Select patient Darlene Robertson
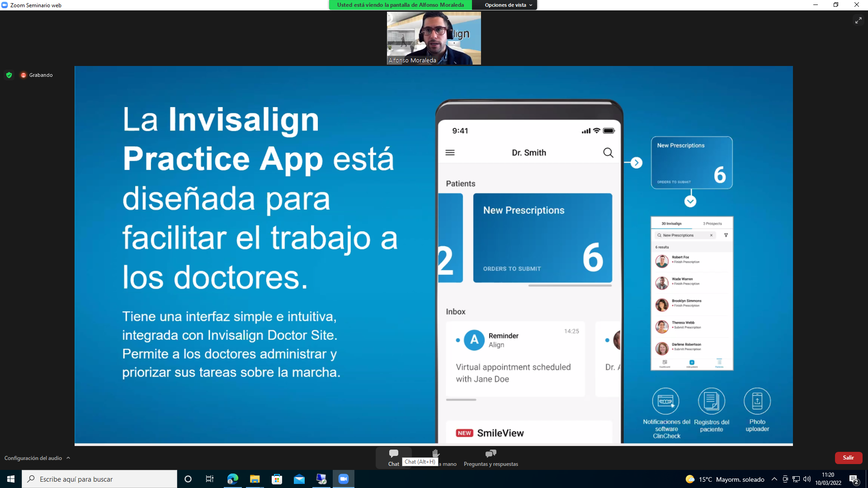This screenshot has height=488, width=868. coord(692,348)
